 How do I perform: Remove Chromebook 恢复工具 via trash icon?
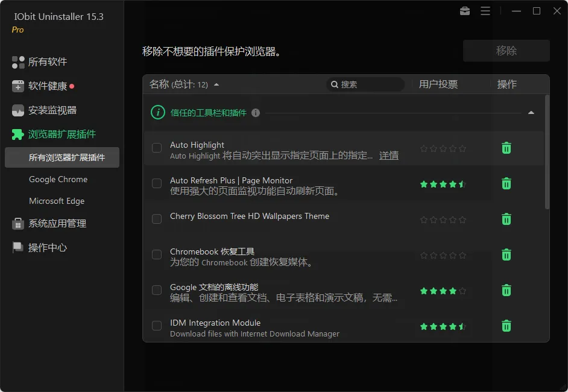point(506,254)
